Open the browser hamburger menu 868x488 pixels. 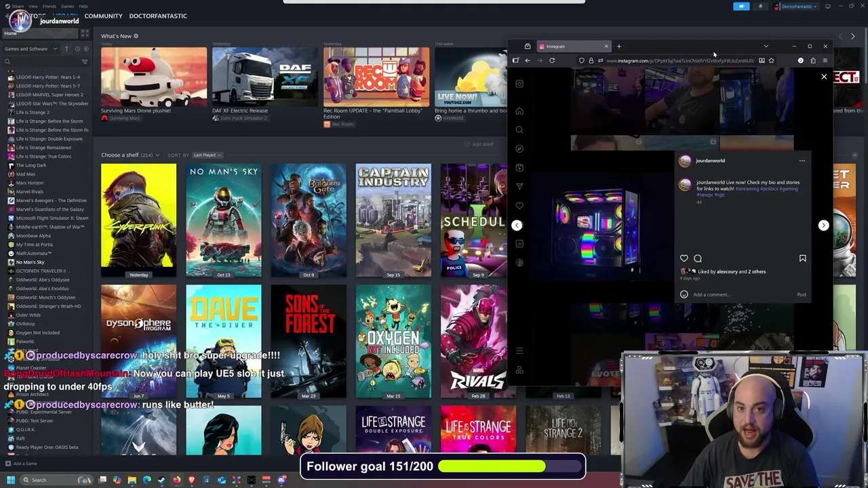pos(825,60)
